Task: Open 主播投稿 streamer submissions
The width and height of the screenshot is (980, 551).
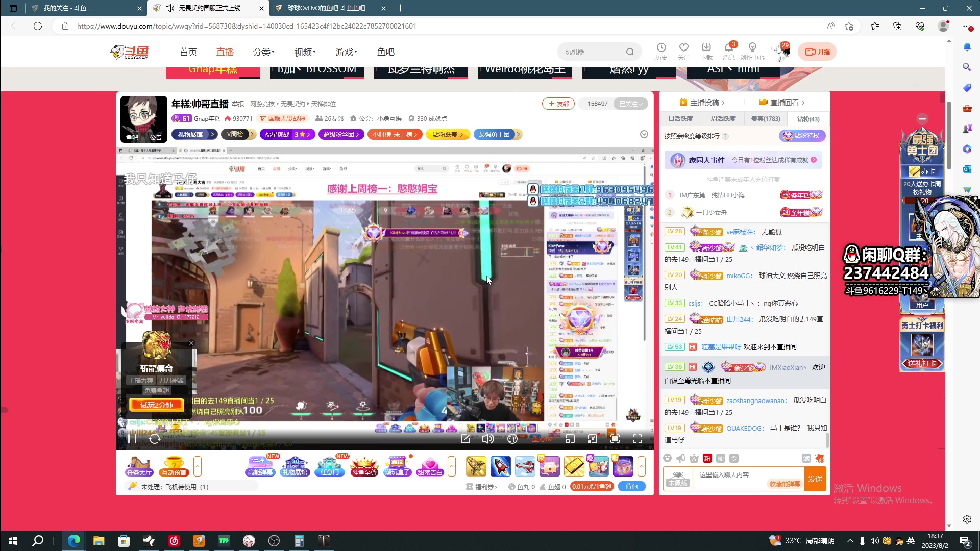Action: (702, 103)
